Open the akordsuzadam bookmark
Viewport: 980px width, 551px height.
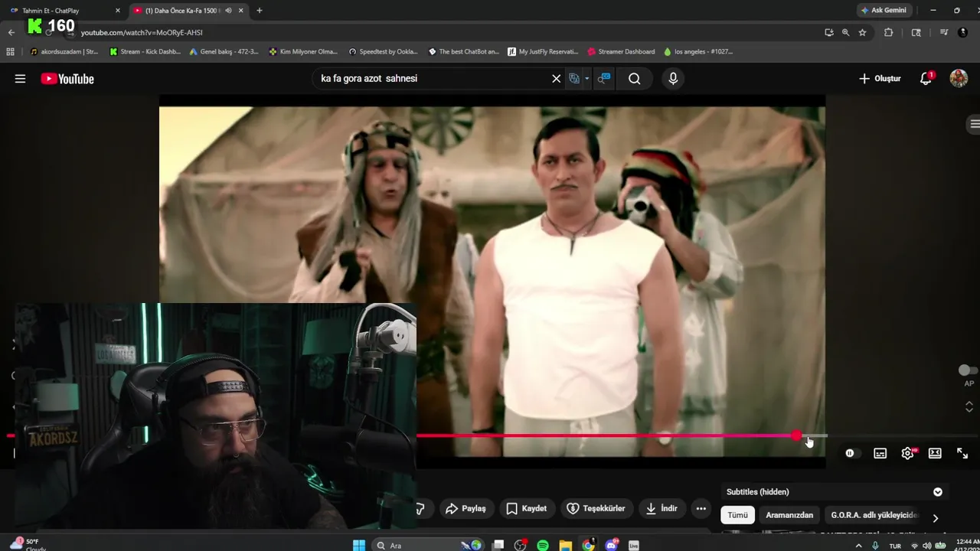[64, 52]
